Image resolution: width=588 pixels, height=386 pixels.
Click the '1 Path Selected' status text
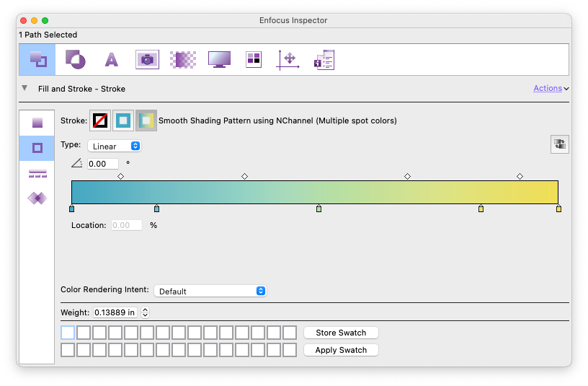(48, 35)
